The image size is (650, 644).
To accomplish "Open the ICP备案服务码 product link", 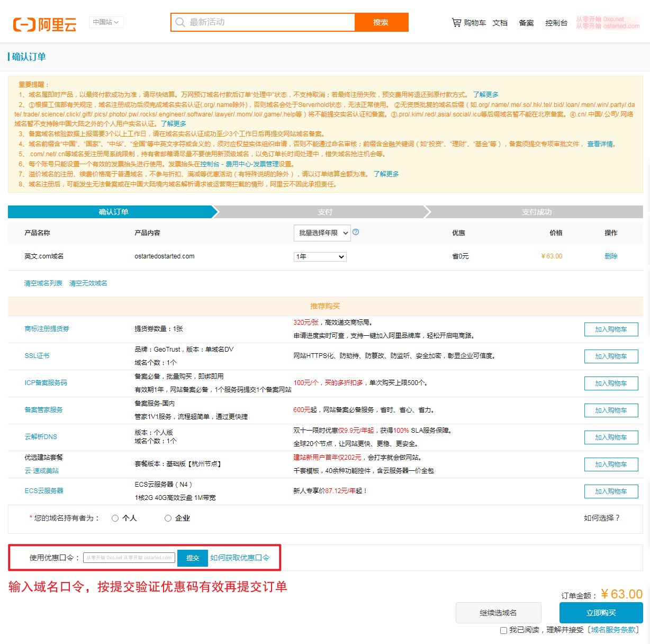I will point(46,383).
